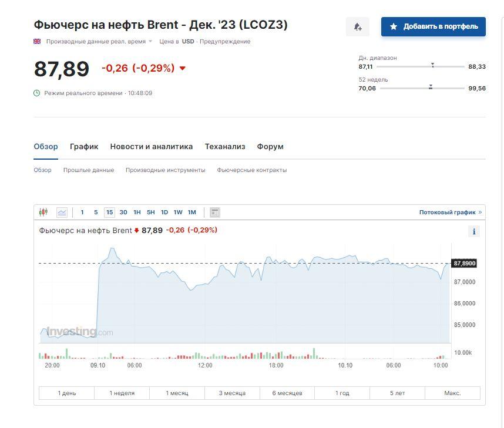Click the create alert bell icon
504x428 pixels.
[x=357, y=27]
